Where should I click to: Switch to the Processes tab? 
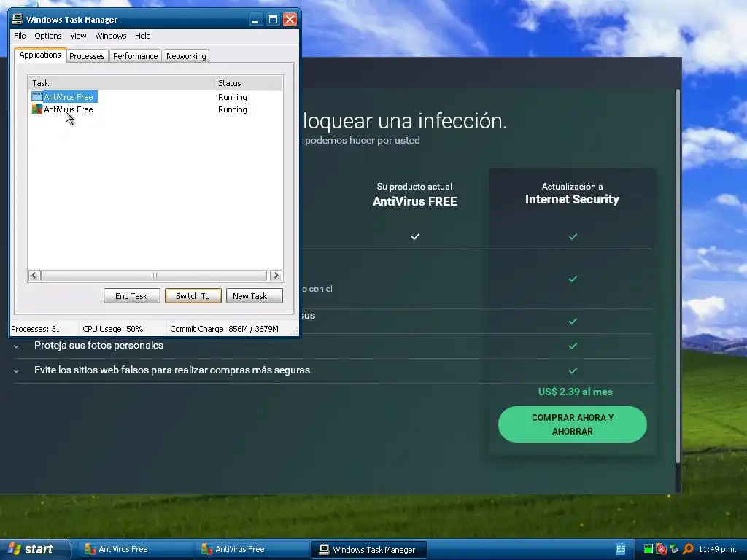[x=87, y=56]
